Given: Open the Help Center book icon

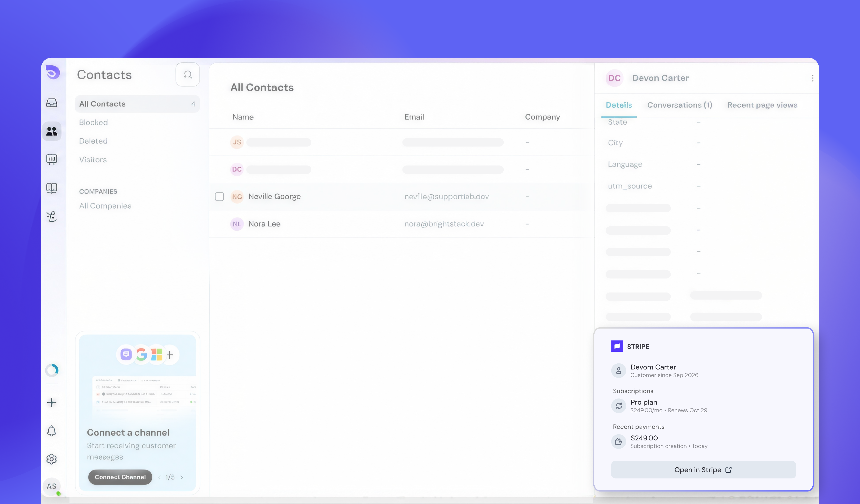Looking at the screenshot, I should [51, 188].
